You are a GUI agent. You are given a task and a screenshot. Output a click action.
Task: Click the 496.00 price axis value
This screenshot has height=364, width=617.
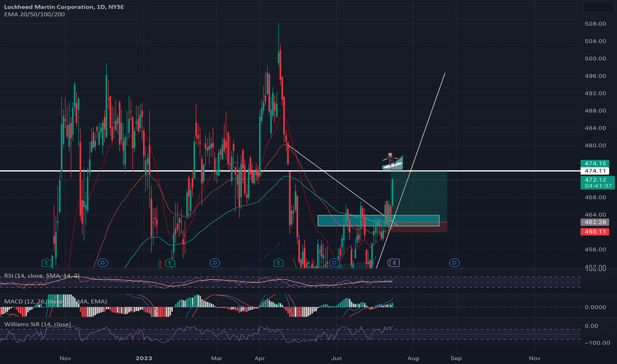(x=595, y=76)
